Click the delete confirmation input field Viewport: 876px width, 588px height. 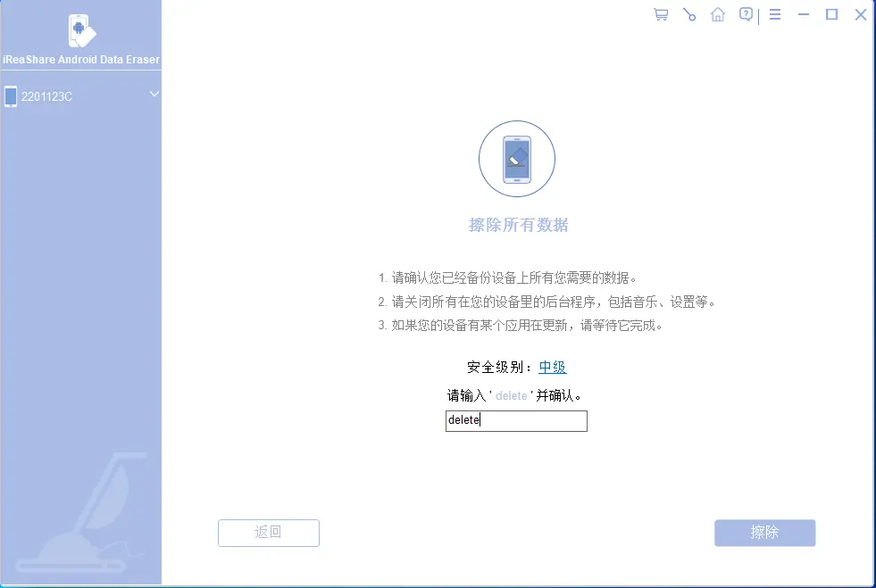pyautogui.click(x=515, y=420)
